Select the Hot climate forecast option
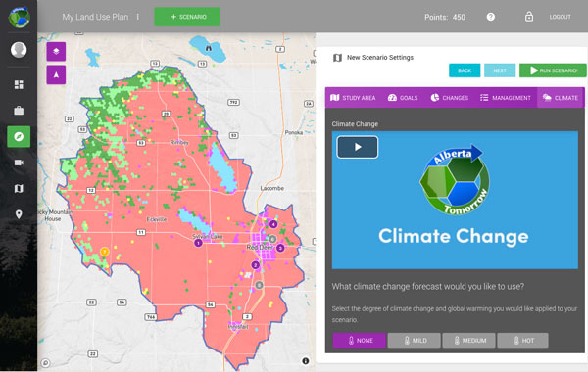The width and height of the screenshot is (588, 372). coord(522,340)
